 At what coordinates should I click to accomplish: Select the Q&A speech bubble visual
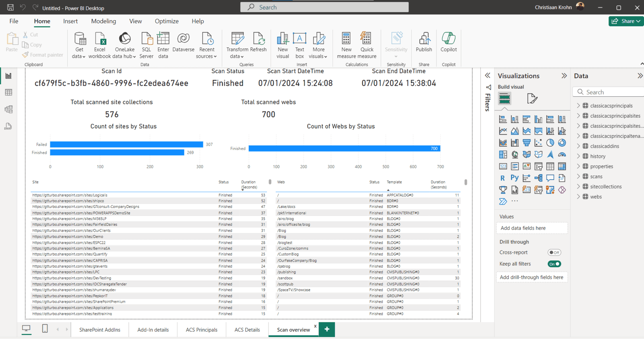[550, 178]
